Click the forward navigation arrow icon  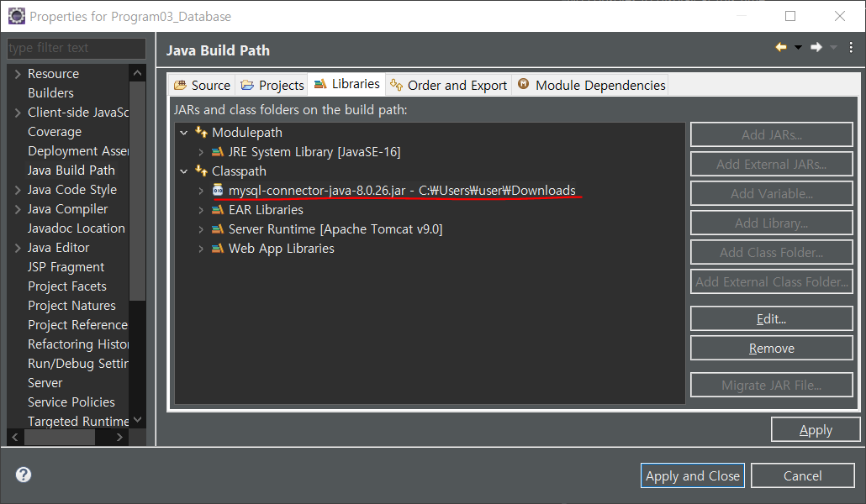(816, 48)
